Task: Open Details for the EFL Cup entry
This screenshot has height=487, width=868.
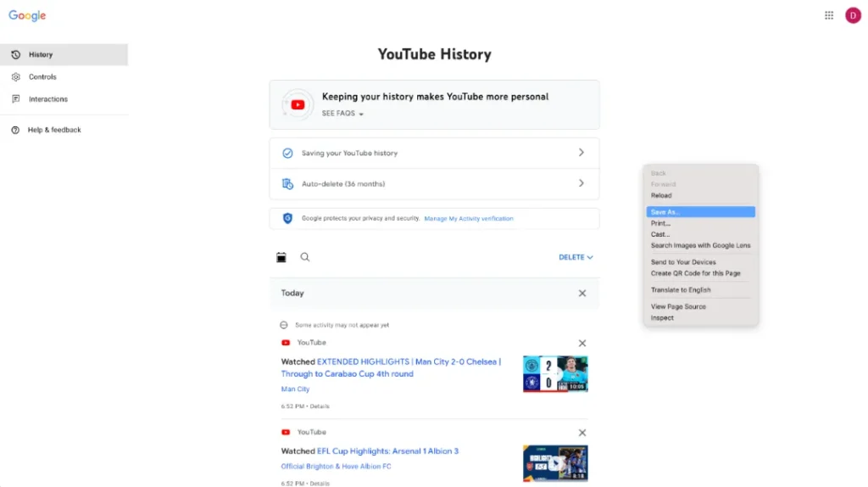Action: pyautogui.click(x=320, y=484)
